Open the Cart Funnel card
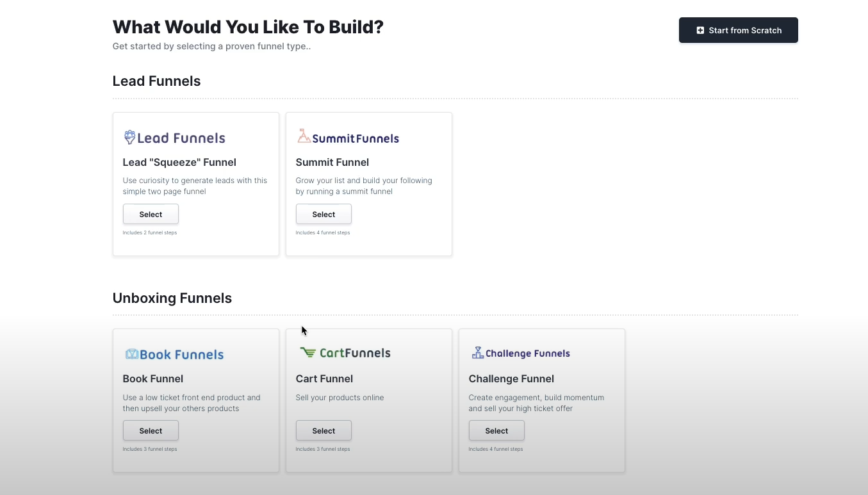The height and width of the screenshot is (495, 868). coord(369,401)
